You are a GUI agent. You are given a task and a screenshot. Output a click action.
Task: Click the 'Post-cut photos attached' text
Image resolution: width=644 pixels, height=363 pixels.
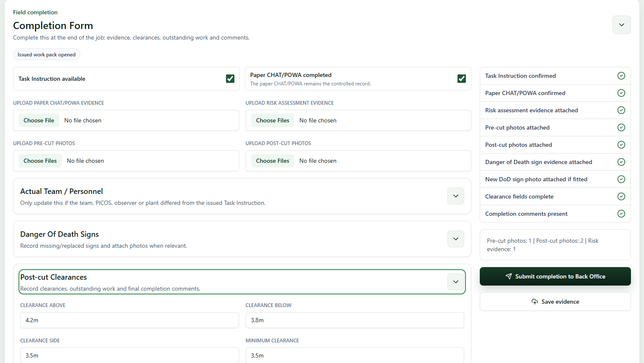(518, 145)
